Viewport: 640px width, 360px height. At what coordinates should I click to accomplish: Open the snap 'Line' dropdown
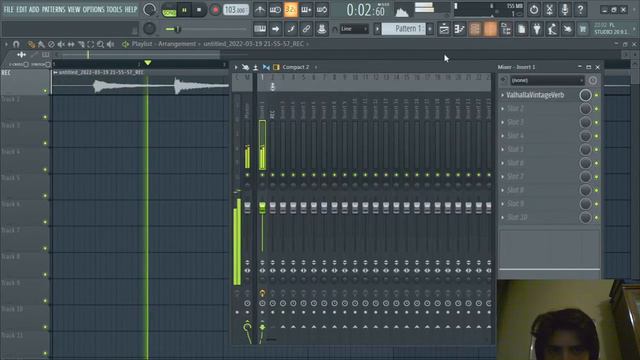tap(354, 29)
